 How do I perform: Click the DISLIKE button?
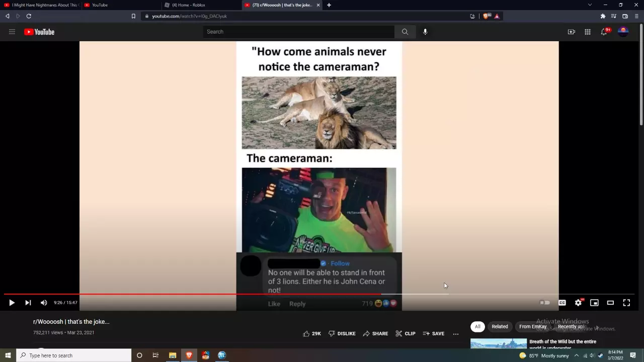(342, 333)
